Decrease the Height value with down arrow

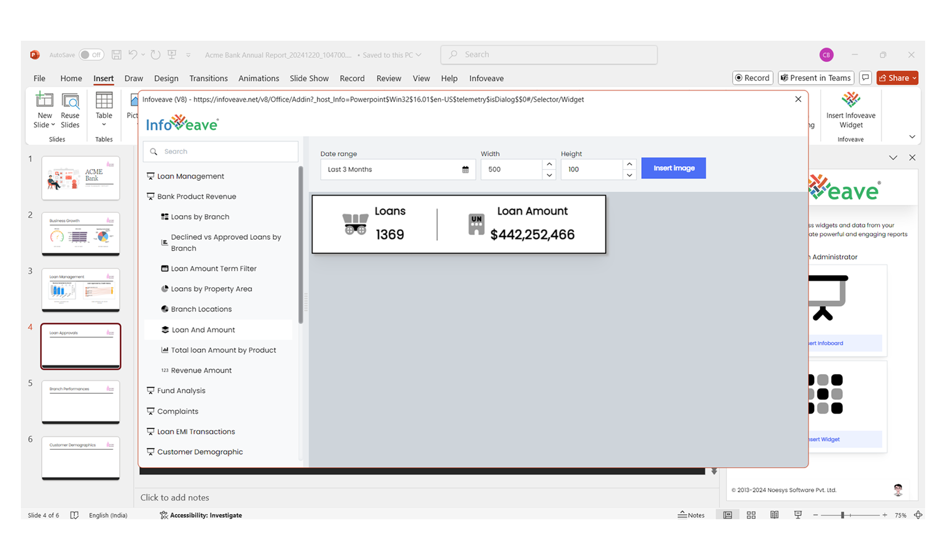pos(629,175)
